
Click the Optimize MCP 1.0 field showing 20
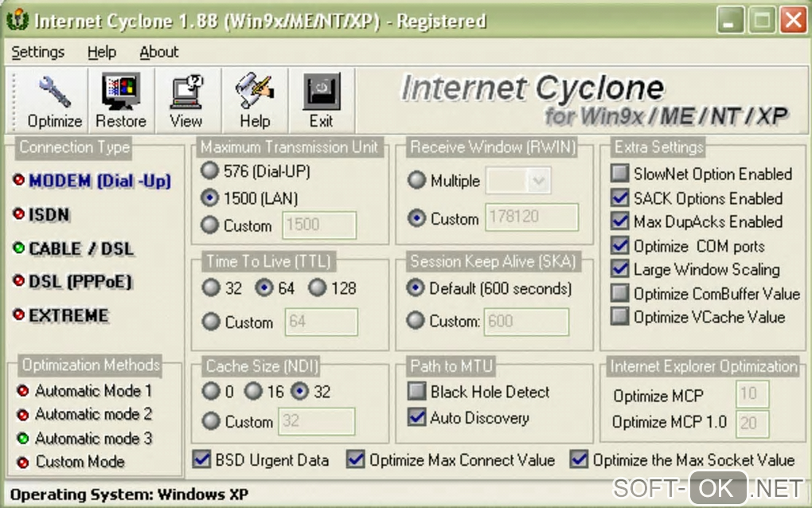pyautogui.click(x=752, y=424)
